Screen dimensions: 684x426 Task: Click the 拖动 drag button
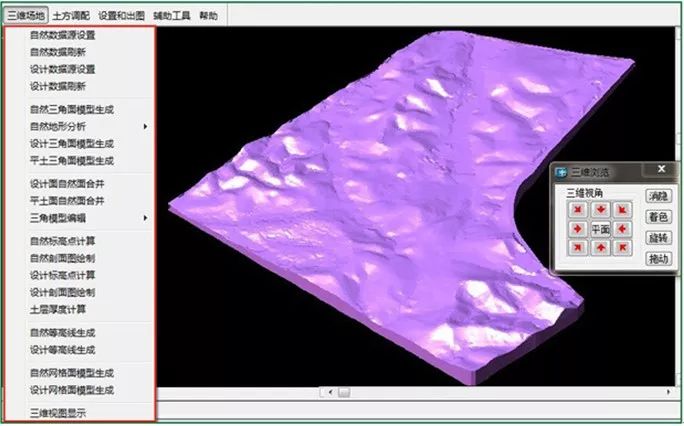click(x=658, y=259)
